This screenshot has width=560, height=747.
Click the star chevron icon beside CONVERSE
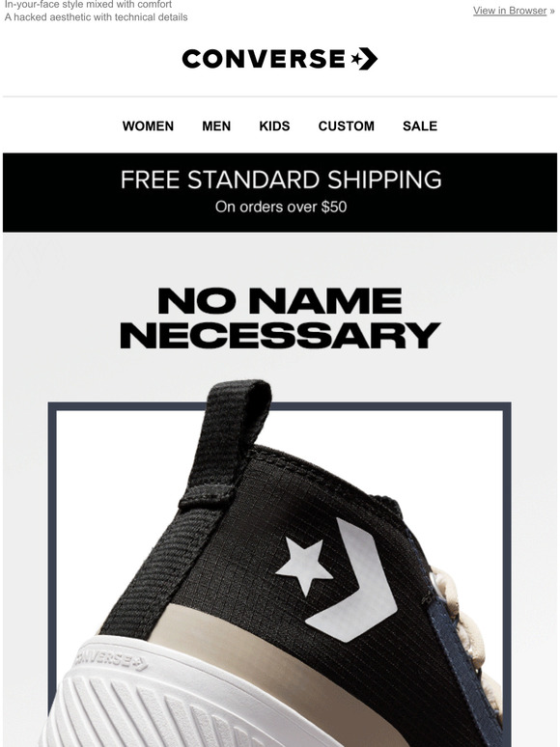364,59
